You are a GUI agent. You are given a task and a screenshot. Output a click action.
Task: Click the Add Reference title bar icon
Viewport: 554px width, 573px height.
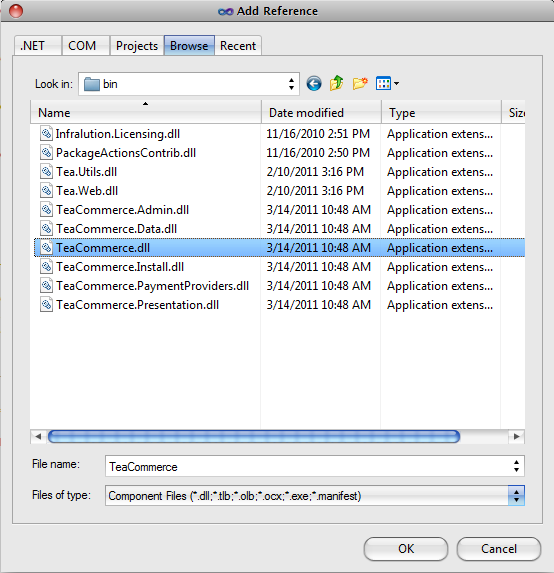(x=225, y=12)
